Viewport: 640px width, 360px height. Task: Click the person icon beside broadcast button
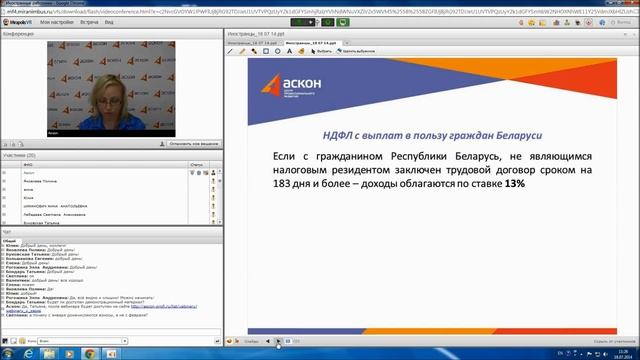[x=162, y=144]
